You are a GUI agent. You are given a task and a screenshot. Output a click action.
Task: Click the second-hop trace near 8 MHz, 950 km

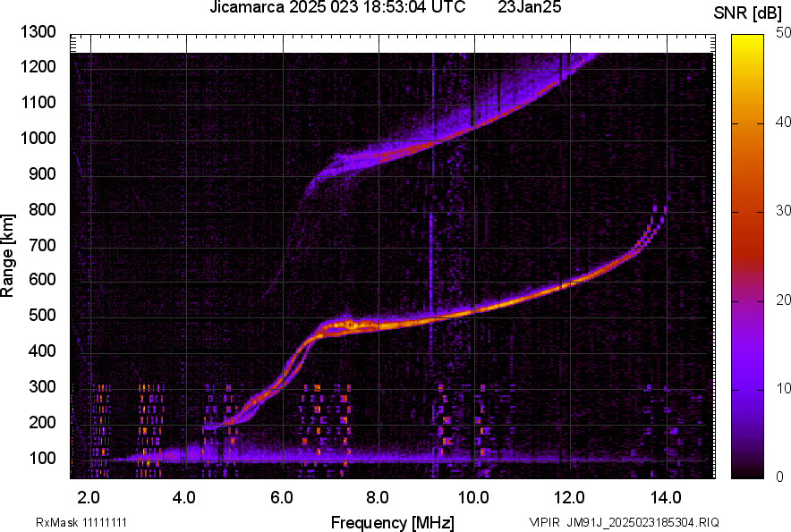click(x=379, y=156)
